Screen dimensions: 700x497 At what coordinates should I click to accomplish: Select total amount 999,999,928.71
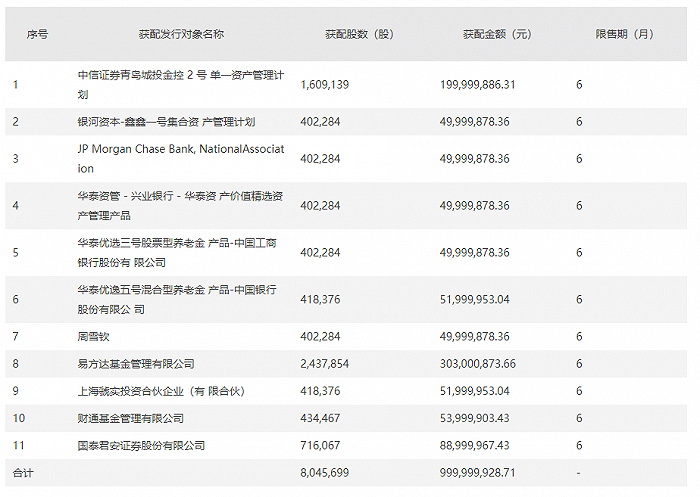point(477,472)
